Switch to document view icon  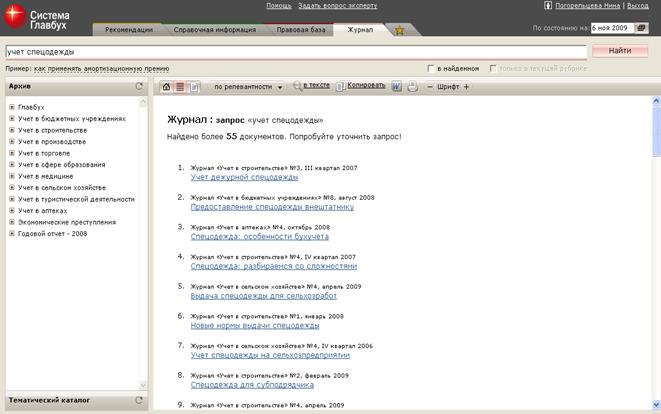pyautogui.click(x=194, y=87)
